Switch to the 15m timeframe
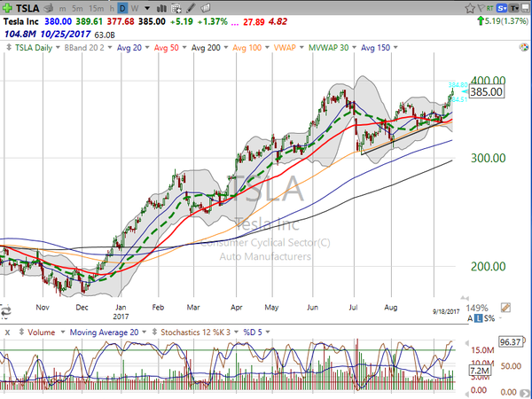 [97, 8]
